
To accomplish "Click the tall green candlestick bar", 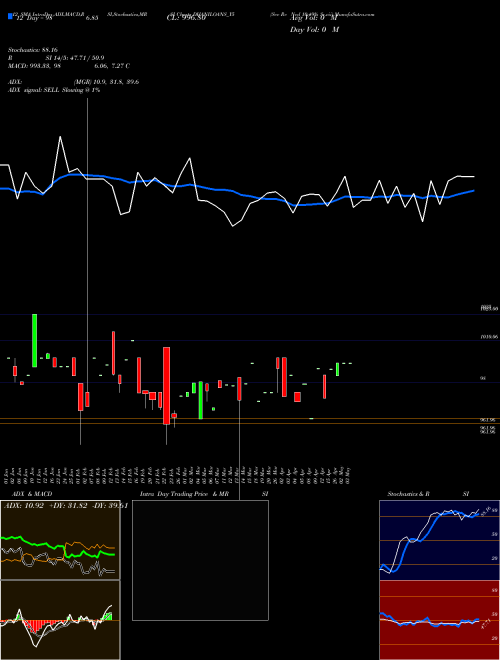I will point(35,341).
